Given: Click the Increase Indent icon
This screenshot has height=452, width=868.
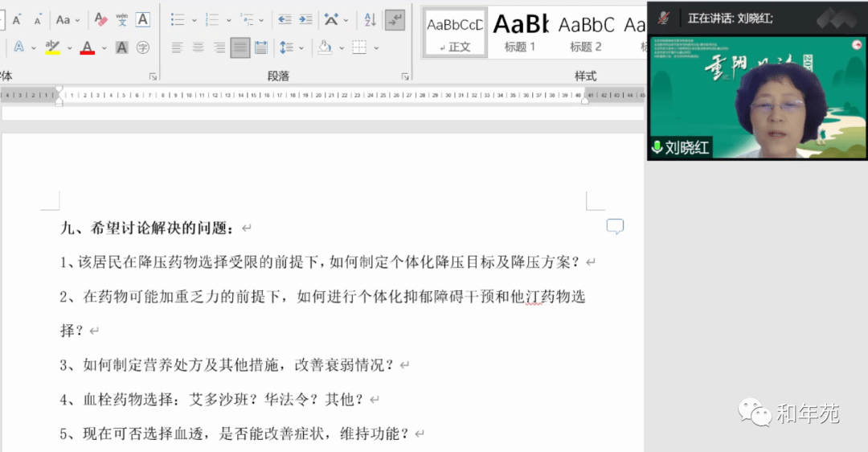Looking at the screenshot, I should (x=305, y=19).
